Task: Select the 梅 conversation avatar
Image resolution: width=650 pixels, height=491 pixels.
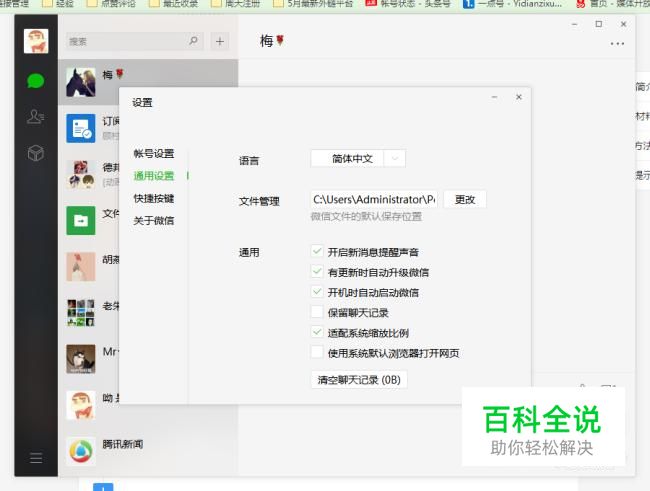Action: pyautogui.click(x=81, y=82)
